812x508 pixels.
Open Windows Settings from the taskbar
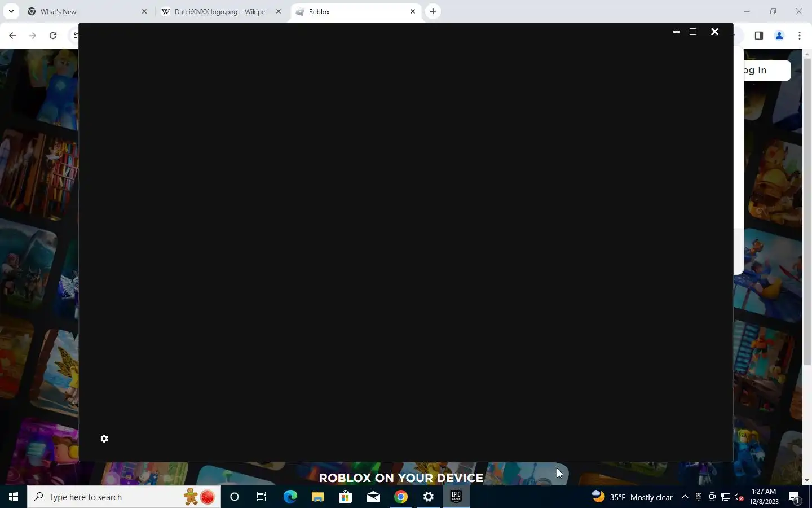click(429, 497)
